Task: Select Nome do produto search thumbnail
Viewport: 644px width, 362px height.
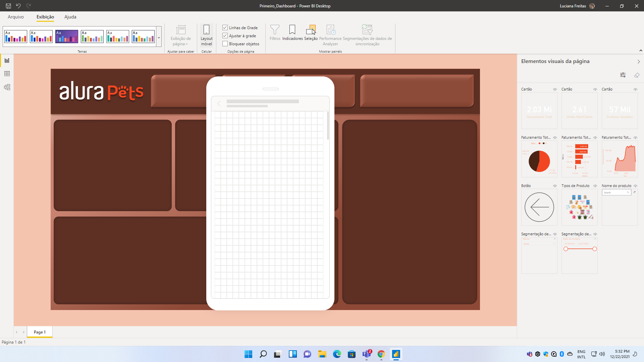Action: (620, 207)
